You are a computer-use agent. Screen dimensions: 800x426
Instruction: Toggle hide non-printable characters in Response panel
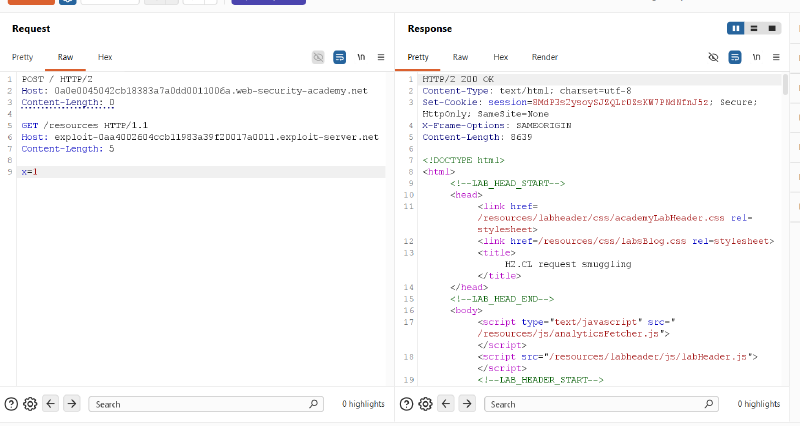click(x=713, y=57)
